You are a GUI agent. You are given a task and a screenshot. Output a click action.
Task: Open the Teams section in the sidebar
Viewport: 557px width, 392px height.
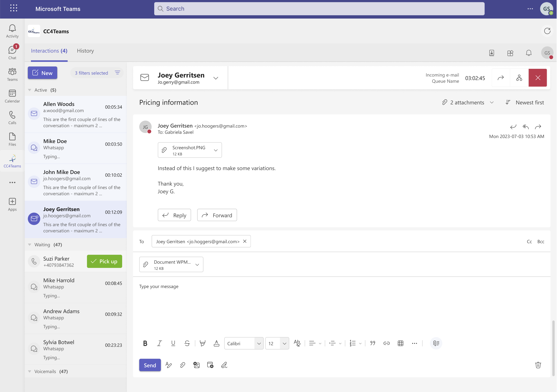(x=12, y=74)
